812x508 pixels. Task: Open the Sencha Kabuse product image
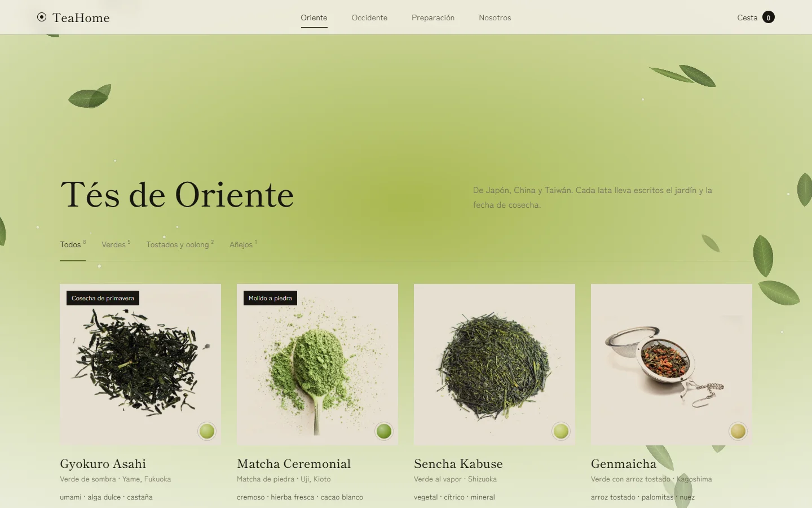(x=495, y=365)
